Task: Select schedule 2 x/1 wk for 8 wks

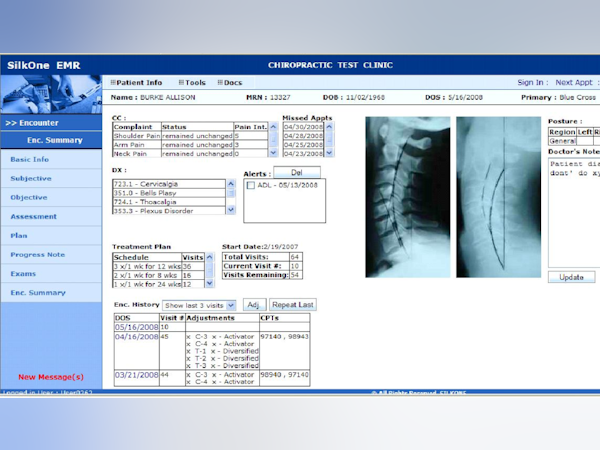Action: coord(159,275)
